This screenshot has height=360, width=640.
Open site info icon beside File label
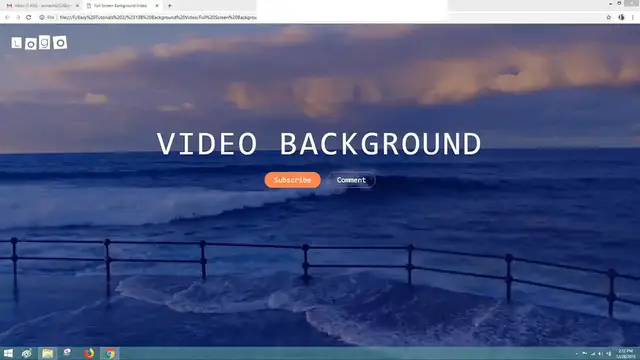click(x=42, y=18)
